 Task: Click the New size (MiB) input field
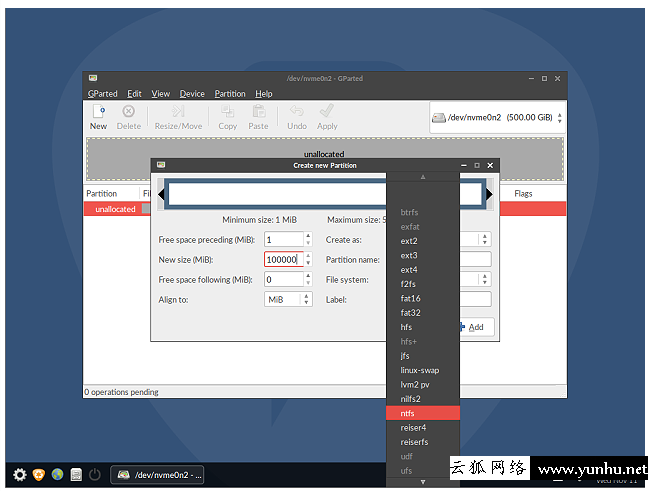click(284, 259)
